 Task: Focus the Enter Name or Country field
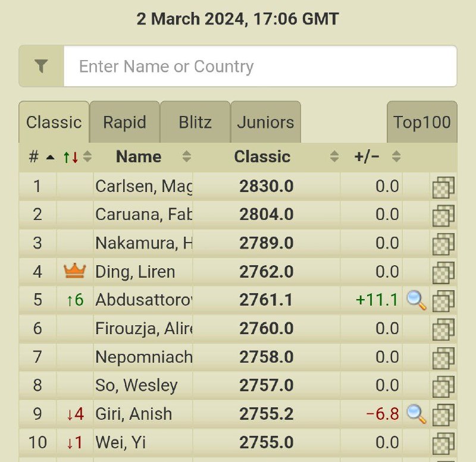point(260,66)
